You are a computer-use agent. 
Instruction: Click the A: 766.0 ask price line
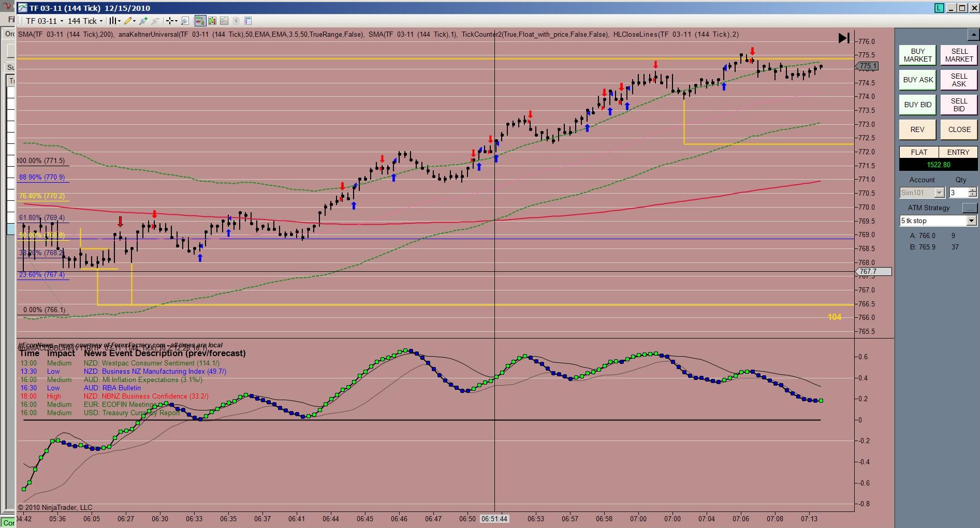click(932, 236)
